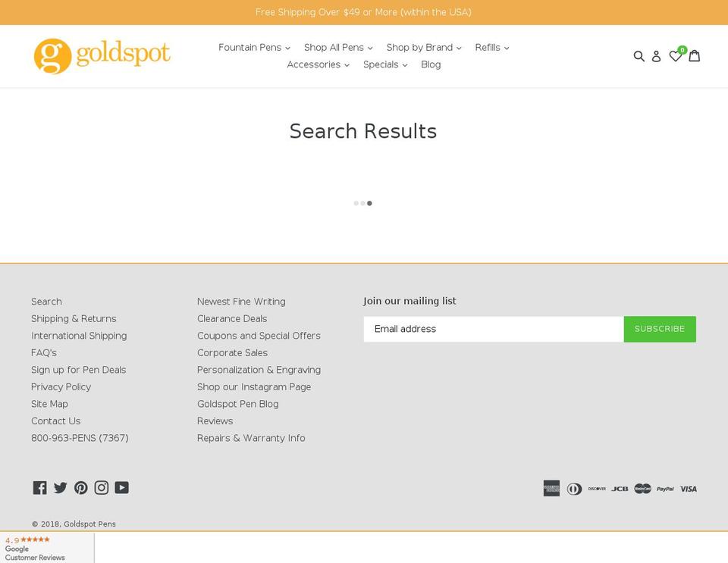Click the Mastercard payment icon
The height and width of the screenshot is (563, 728).
click(642, 489)
